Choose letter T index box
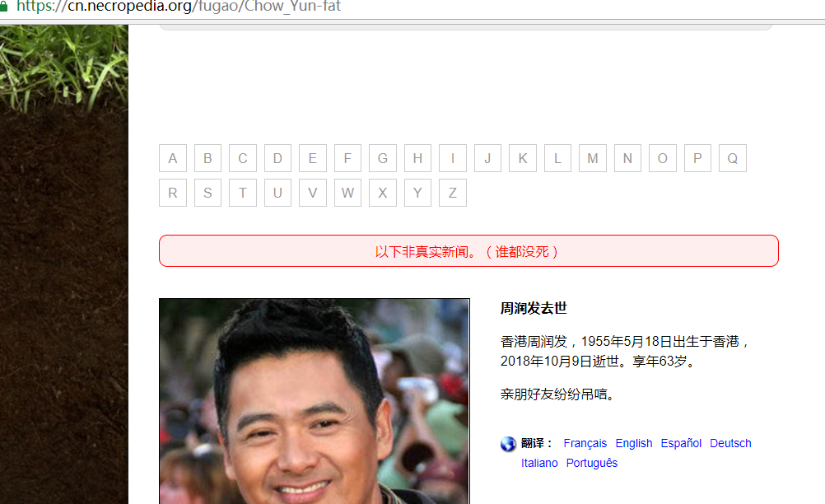This screenshot has width=825, height=504. point(243,193)
